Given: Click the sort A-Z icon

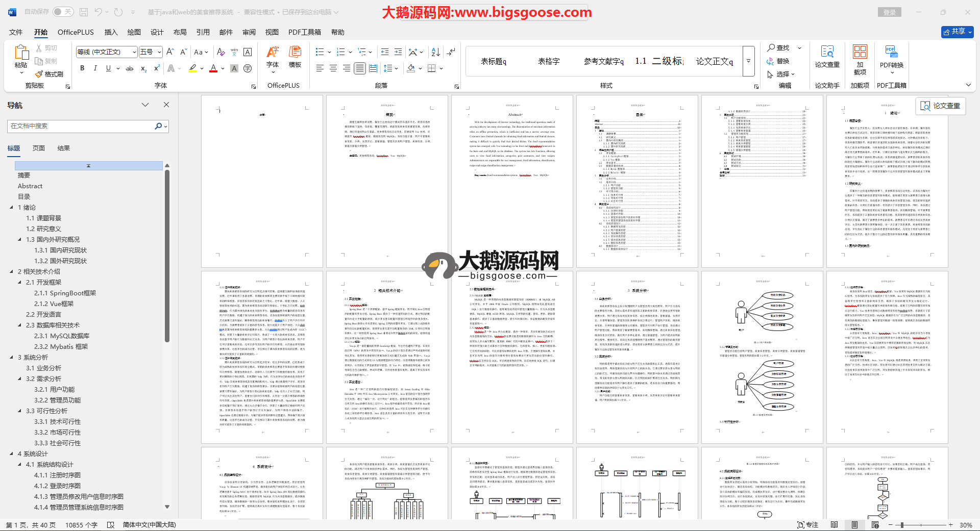Looking at the screenshot, I should [x=435, y=52].
